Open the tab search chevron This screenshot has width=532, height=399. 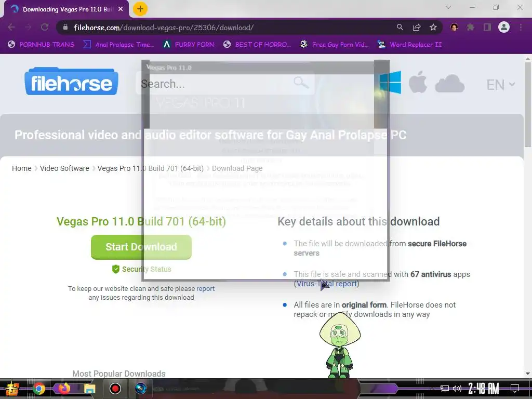pos(448,7)
